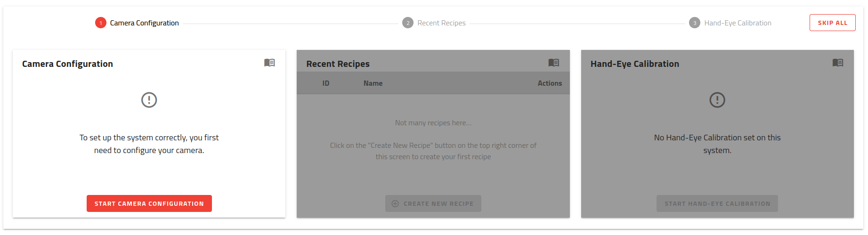Click the Name column header in recipes table
This screenshot has width=868, height=235.
click(x=373, y=83)
